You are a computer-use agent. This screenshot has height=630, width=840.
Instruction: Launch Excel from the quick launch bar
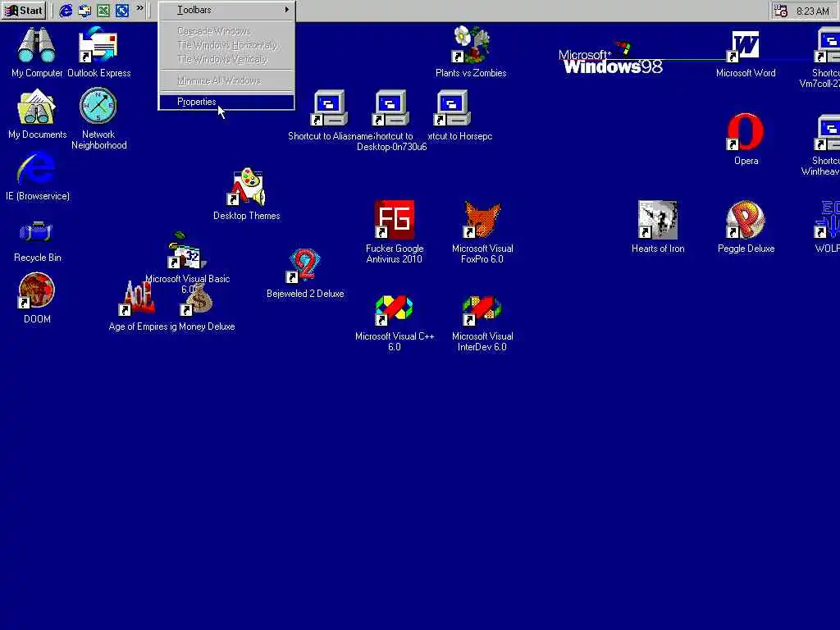[x=103, y=10]
